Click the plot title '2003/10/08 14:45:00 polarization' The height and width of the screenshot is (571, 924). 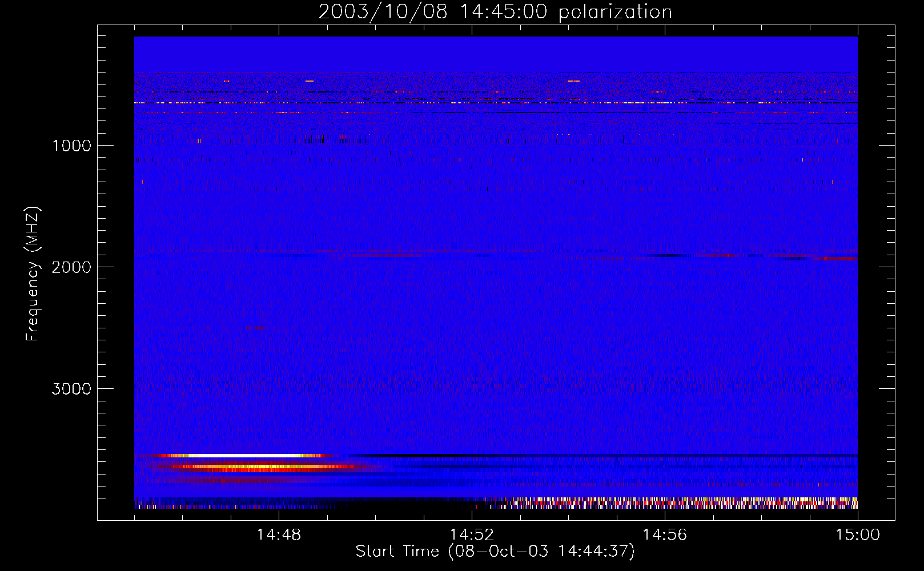coord(495,11)
